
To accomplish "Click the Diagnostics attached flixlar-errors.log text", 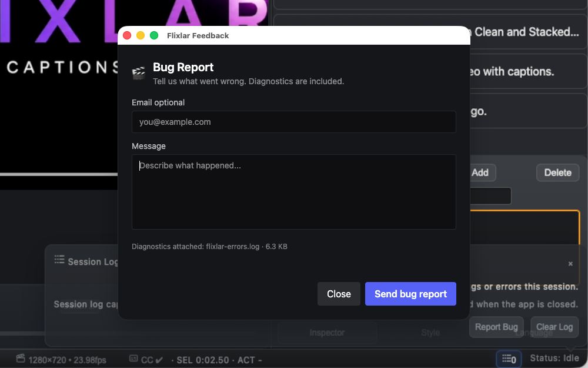I will [x=209, y=247].
